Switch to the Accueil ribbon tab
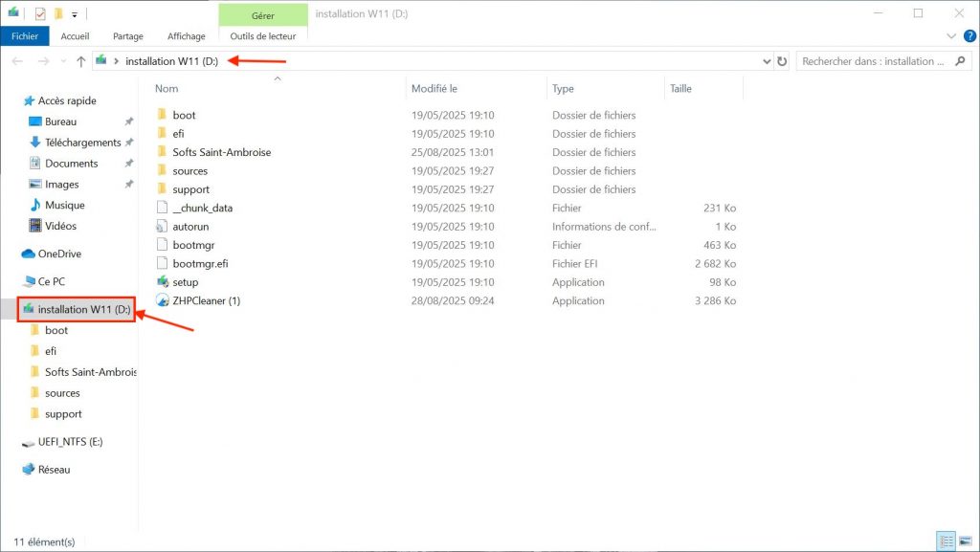The height and width of the screenshot is (552, 980). tap(75, 36)
